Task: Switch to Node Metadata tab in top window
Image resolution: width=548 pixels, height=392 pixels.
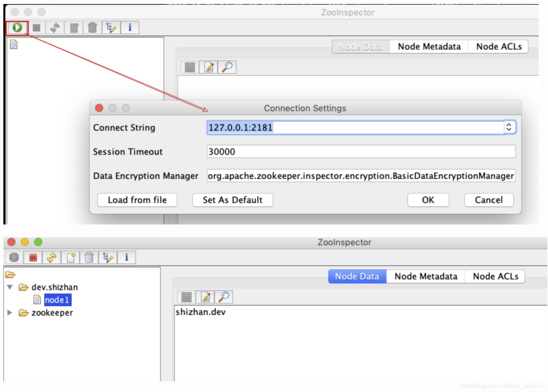Action: (x=429, y=47)
